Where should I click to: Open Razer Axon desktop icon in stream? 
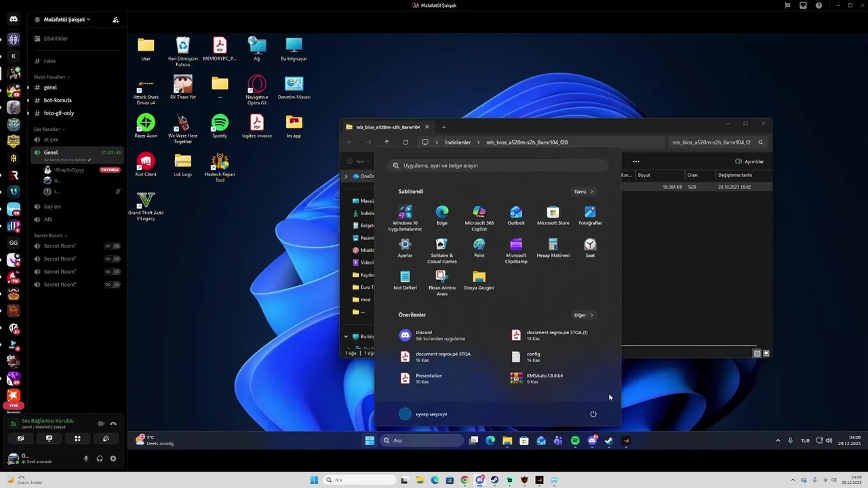(145, 126)
